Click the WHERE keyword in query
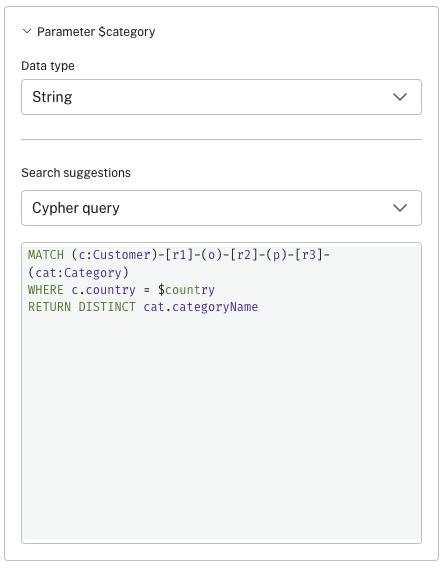The image size is (448, 568). pos(46,290)
